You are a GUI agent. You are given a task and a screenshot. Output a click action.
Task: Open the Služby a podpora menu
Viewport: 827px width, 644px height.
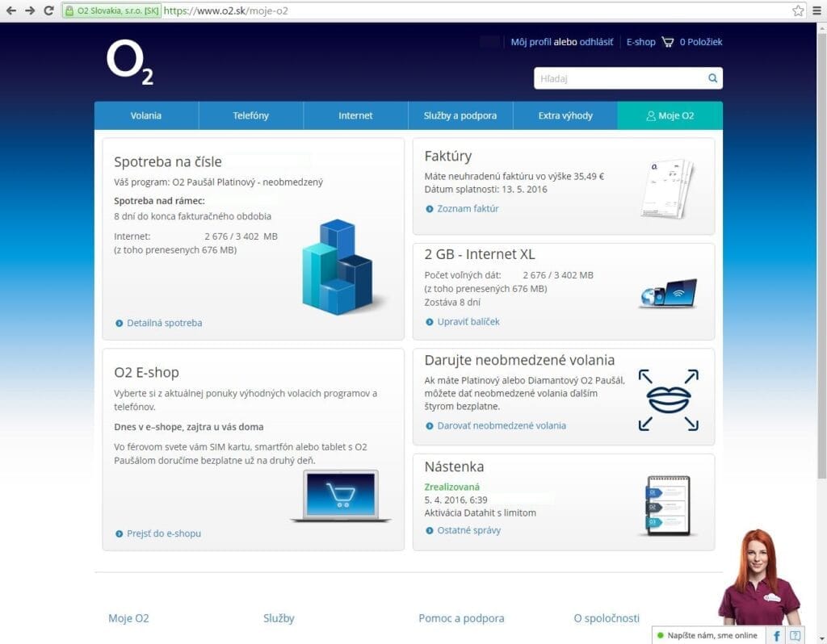tap(460, 115)
